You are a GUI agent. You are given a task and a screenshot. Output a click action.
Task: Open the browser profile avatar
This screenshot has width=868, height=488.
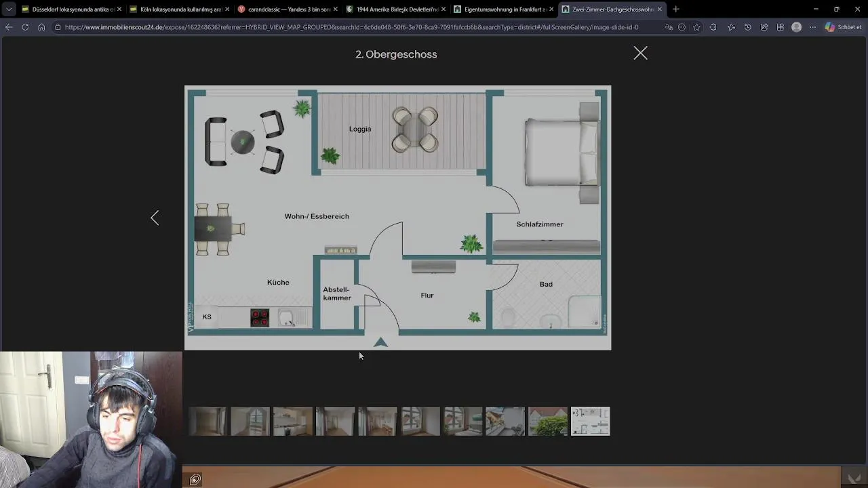796,27
